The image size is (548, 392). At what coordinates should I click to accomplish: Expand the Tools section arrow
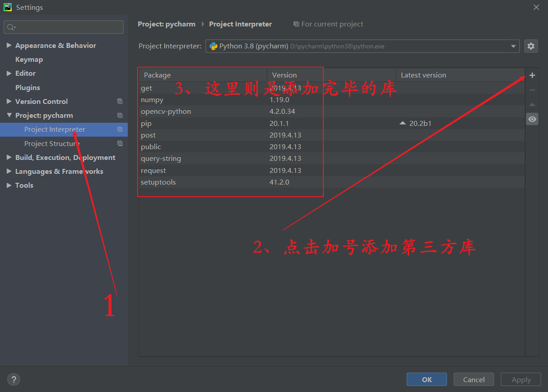[x=9, y=185]
